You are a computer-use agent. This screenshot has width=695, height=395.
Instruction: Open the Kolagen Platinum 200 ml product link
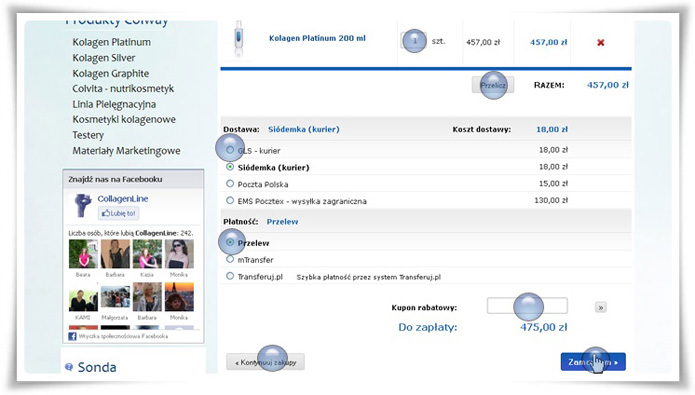pyautogui.click(x=317, y=38)
